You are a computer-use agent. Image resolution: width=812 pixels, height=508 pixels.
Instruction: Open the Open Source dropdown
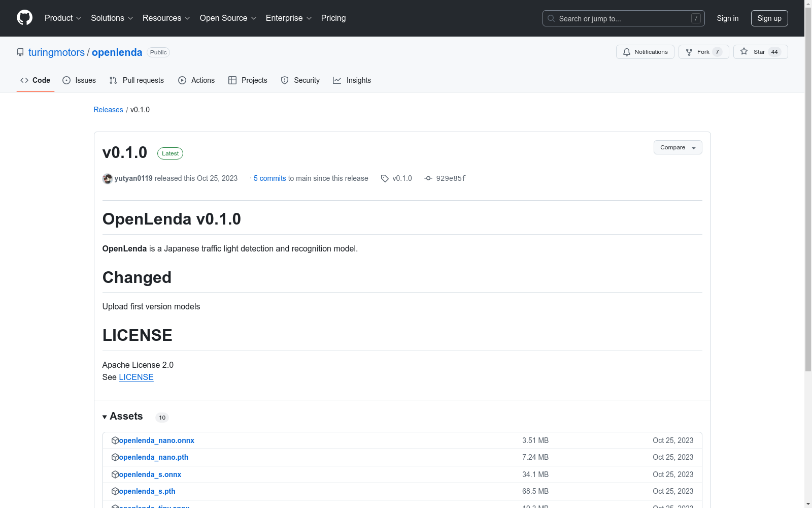point(228,18)
